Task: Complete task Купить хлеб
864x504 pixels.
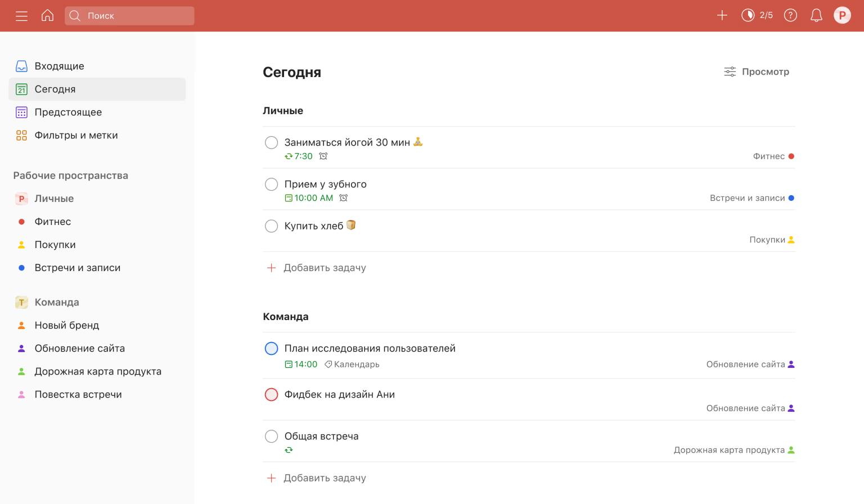Action: (x=271, y=226)
